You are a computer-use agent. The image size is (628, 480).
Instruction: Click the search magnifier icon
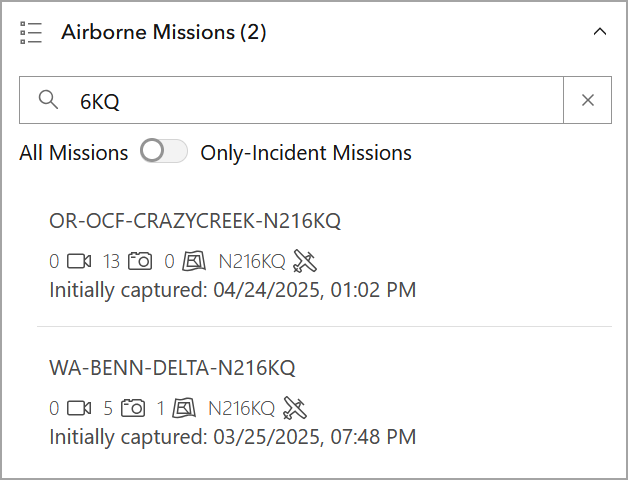point(48,100)
